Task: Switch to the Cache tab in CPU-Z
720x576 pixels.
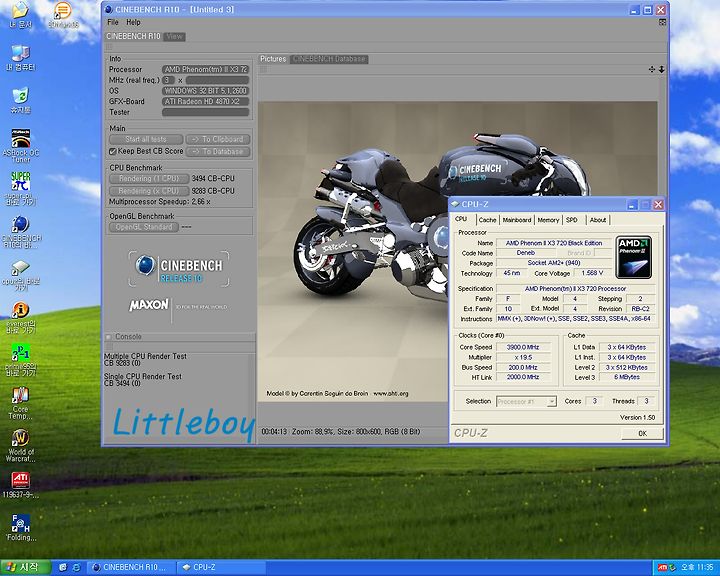Action: click(487, 220)
